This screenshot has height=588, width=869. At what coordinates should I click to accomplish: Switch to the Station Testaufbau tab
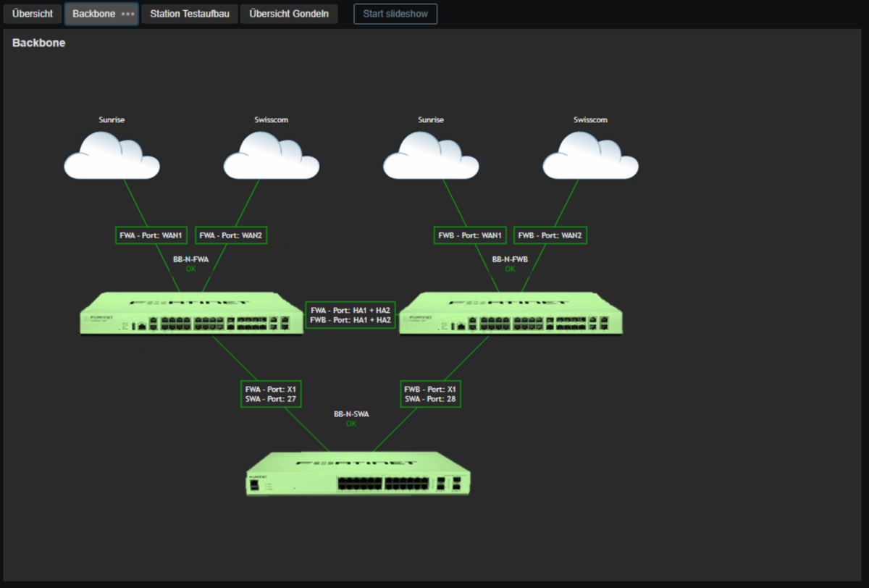pyautogui.click(x=190, y=14)
